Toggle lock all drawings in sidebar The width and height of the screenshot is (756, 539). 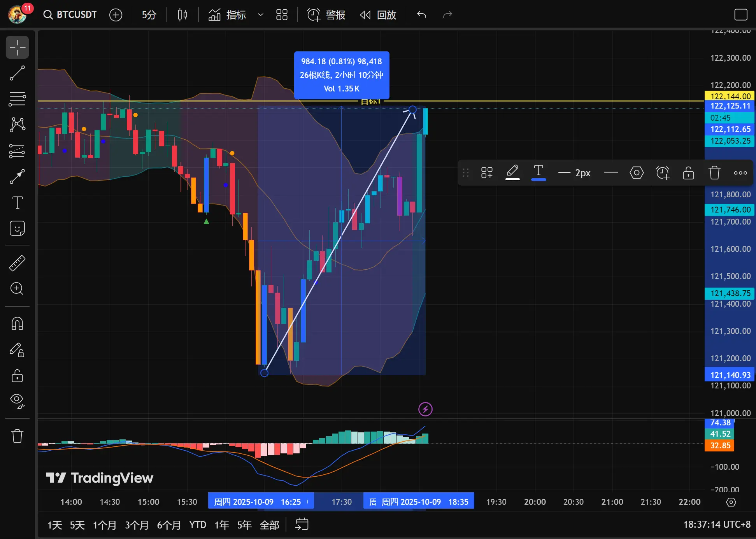(x=17, y=376)
